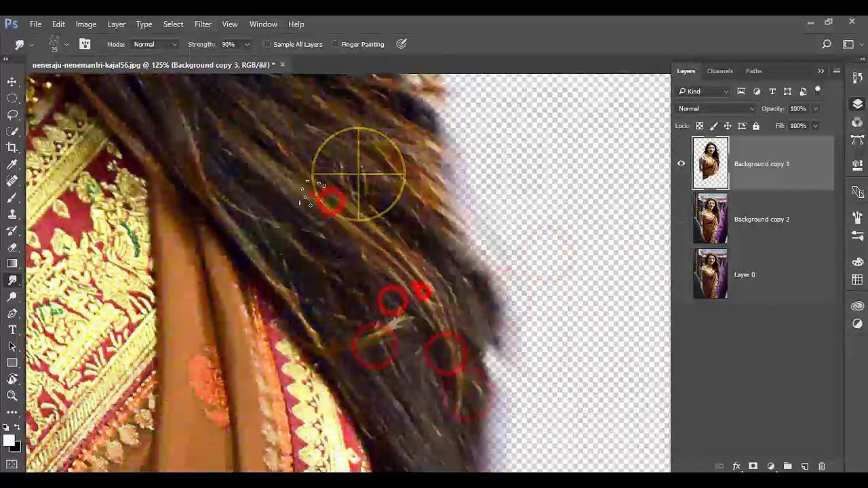
Task: Switch to the Paths tab
Action: click(x=753, y=70)
